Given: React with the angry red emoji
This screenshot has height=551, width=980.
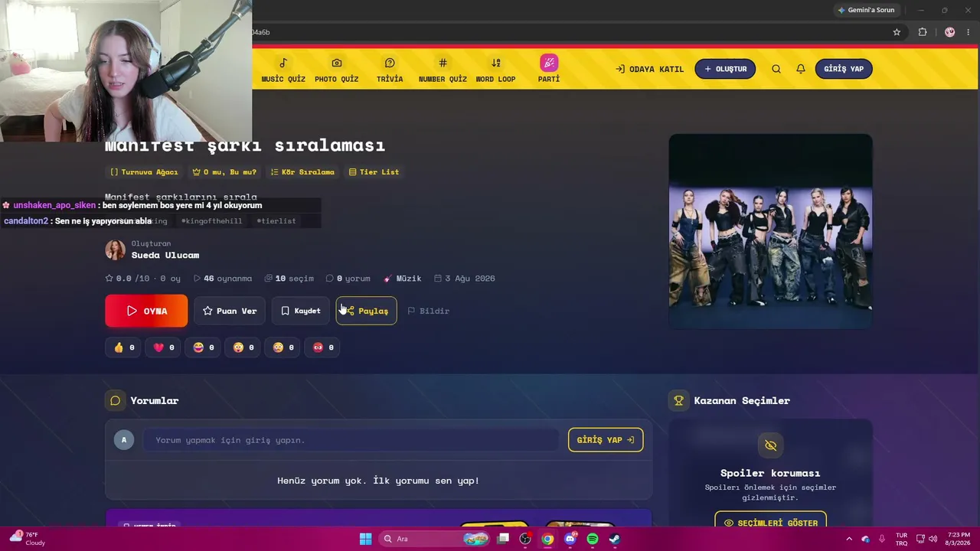Looking at the screenshot, I should point(323,347).
